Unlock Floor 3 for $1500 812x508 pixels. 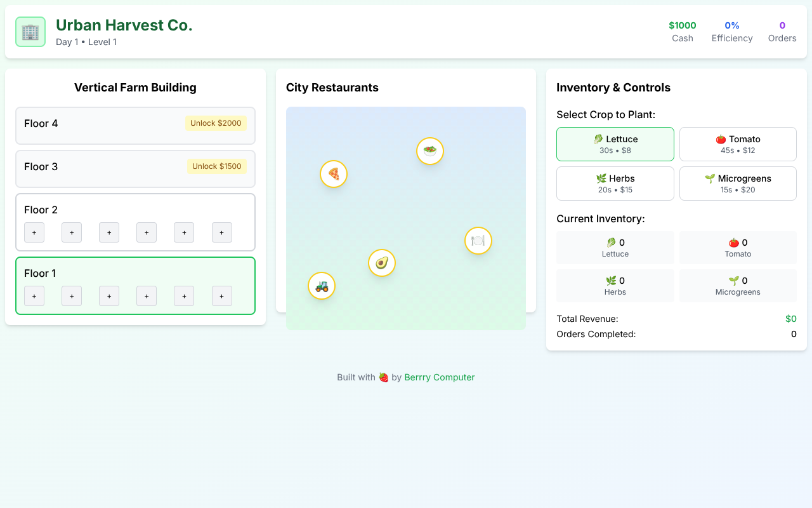[x=217, y=166]
